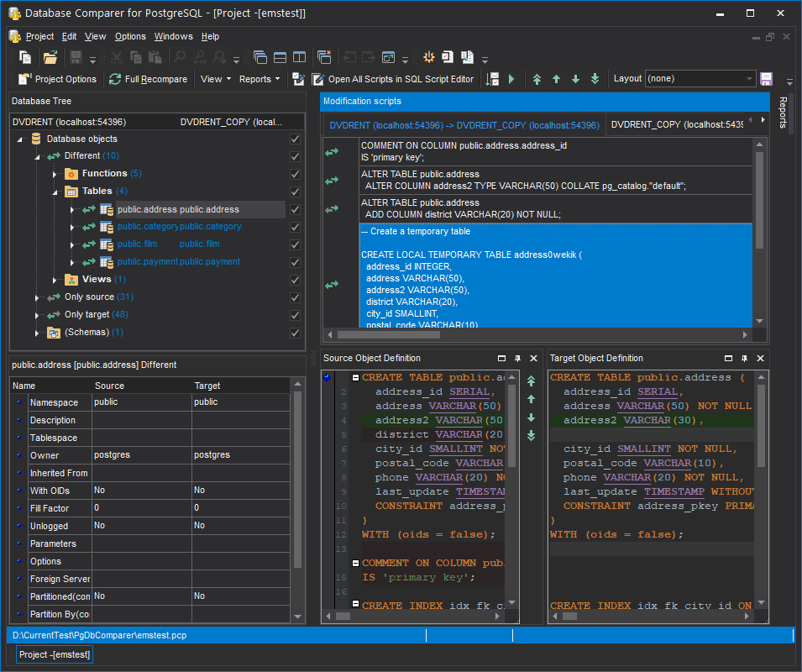Click the orange gear options icon
Screen dimensions: 802x672
click(x=428, y=57)
